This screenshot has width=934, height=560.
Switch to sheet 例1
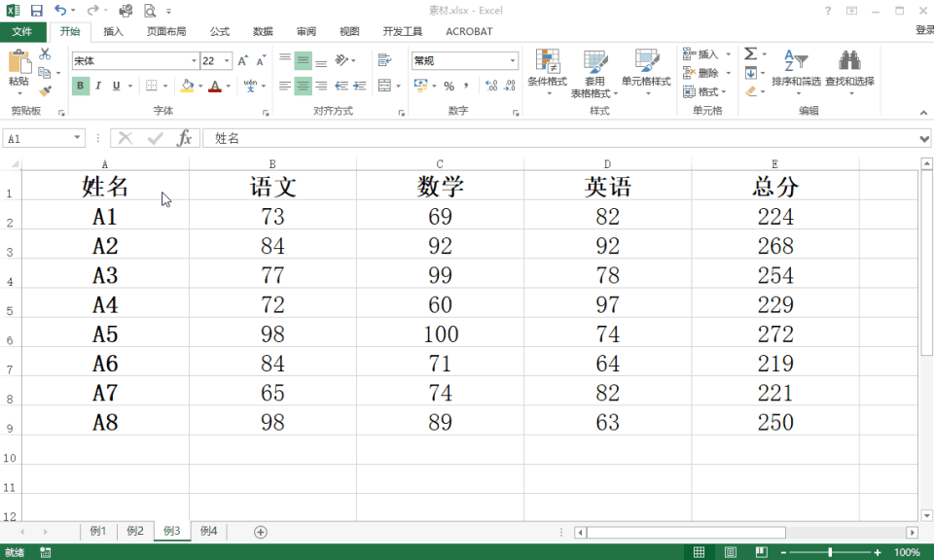[97, 531]
